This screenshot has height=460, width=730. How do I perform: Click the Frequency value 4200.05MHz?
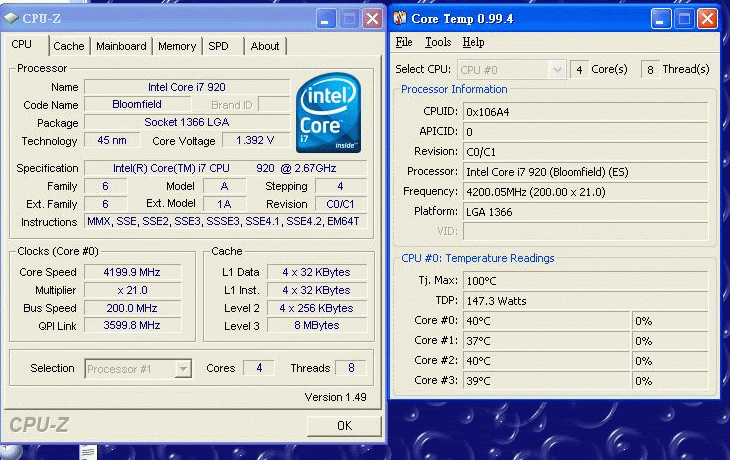pyautogui.click(x=586, y=192)
